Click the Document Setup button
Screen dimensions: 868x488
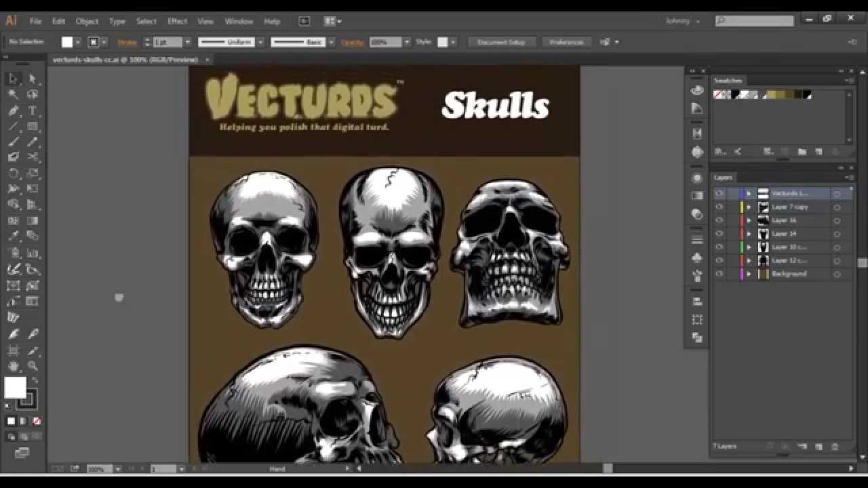tap(501, 42)
